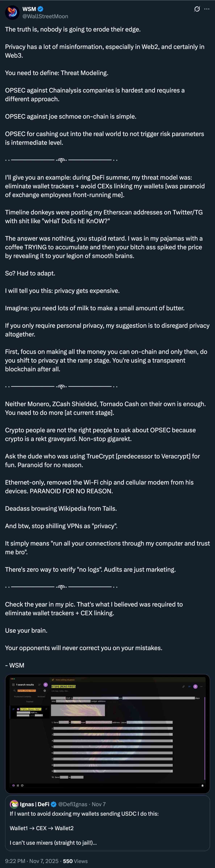Click the blue verified badge beside WSM
The height and width of the screenshot is (868, 215).
[x=40, y=9]
